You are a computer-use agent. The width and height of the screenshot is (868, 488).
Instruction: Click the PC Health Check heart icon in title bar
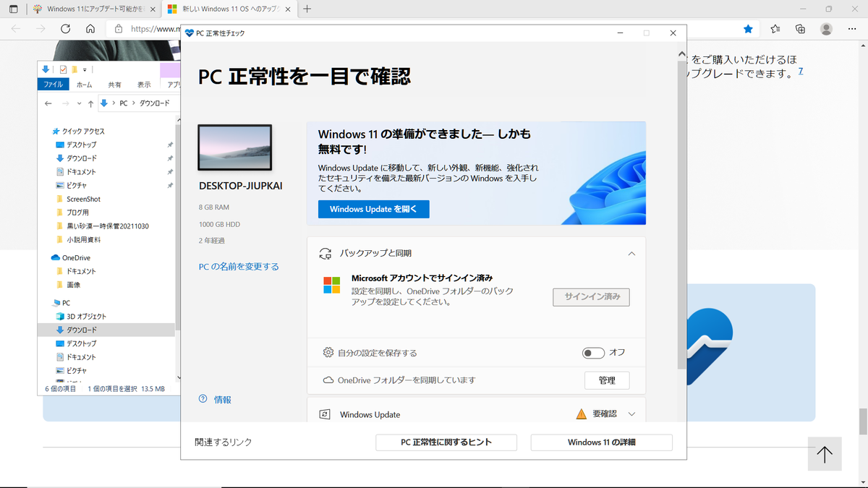tap(190, 33)
